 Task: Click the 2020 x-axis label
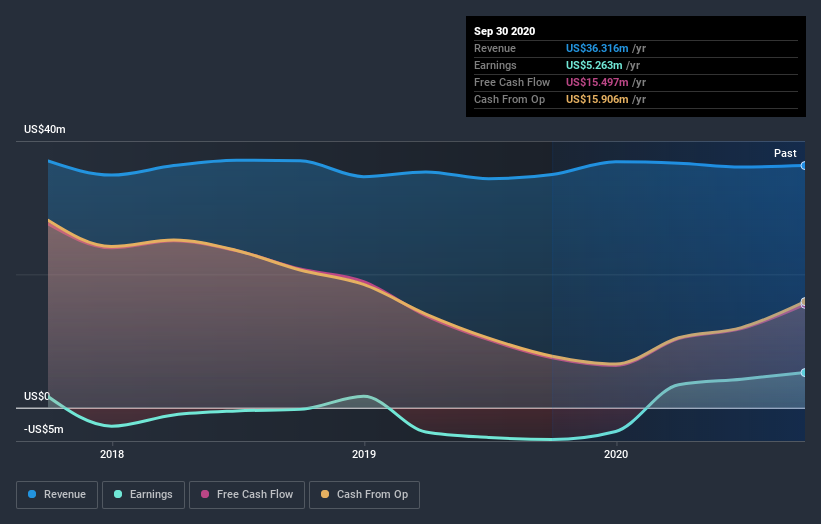pyautogui.click(x=616, y=454)
